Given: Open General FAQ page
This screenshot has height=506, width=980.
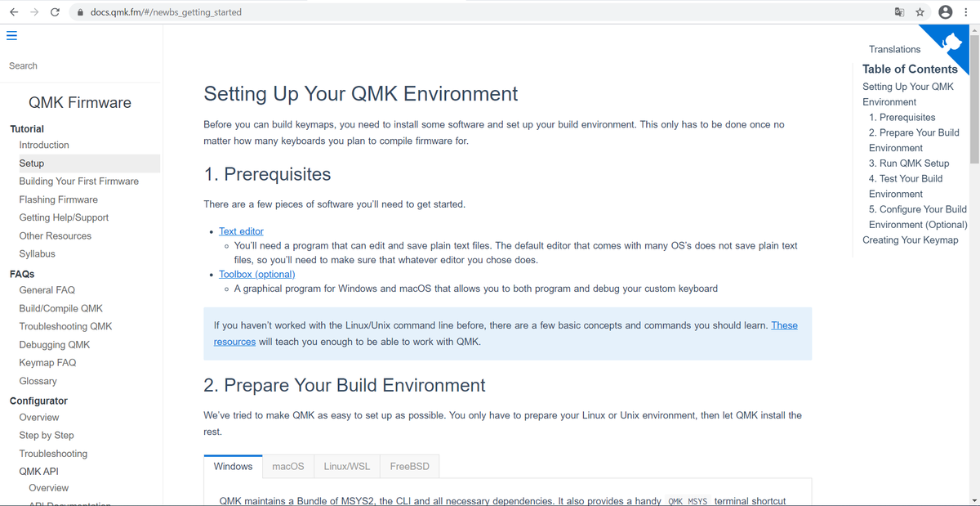Looking at the screenshot, I should coord(47,290).
